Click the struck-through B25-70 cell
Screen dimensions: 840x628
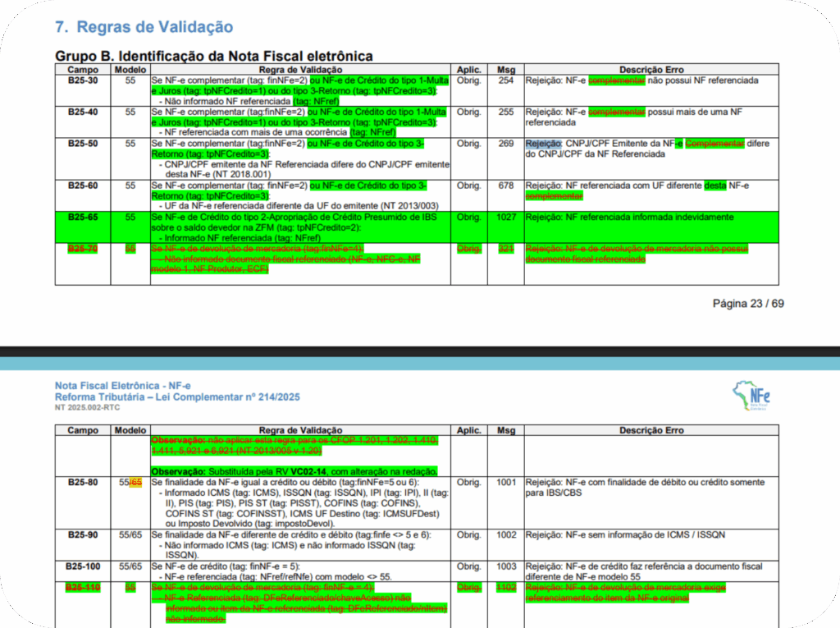click(82, 248)
